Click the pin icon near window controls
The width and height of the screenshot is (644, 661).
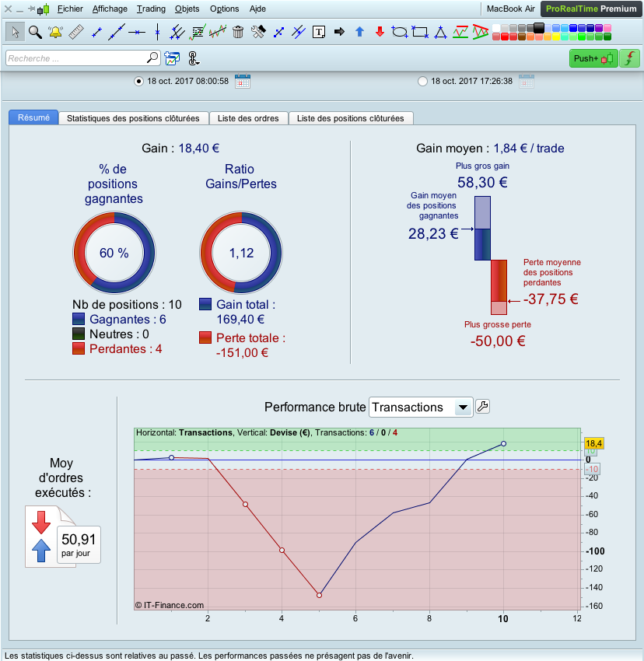tap(31, 9)
